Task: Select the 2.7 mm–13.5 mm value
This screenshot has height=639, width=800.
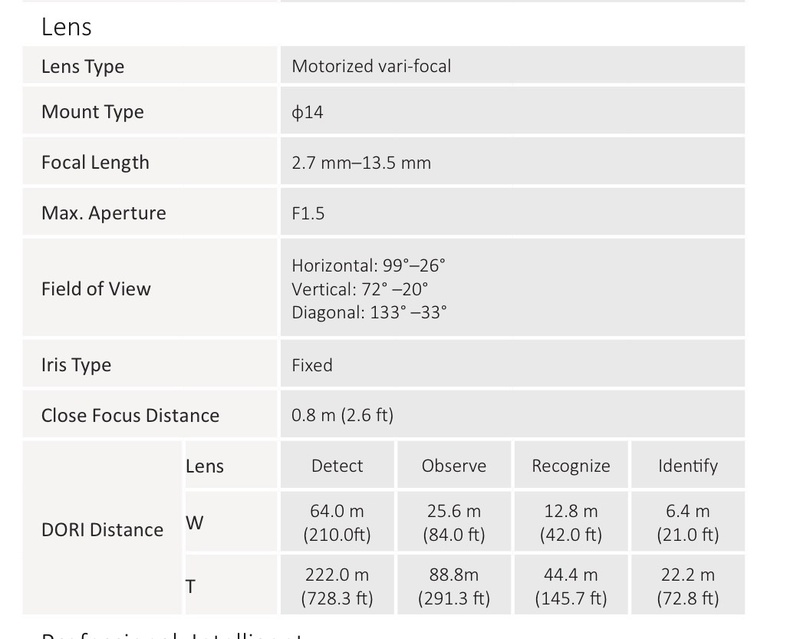Action: pyautogui.click(x=361, y=162)
